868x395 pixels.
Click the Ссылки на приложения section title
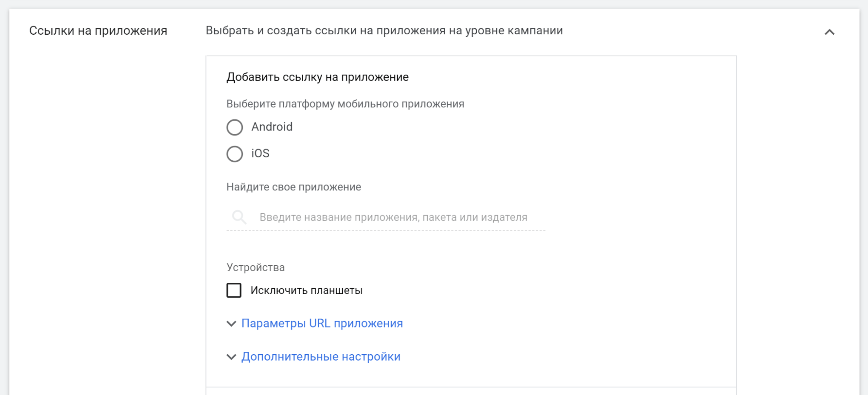(x=98, y=31)
